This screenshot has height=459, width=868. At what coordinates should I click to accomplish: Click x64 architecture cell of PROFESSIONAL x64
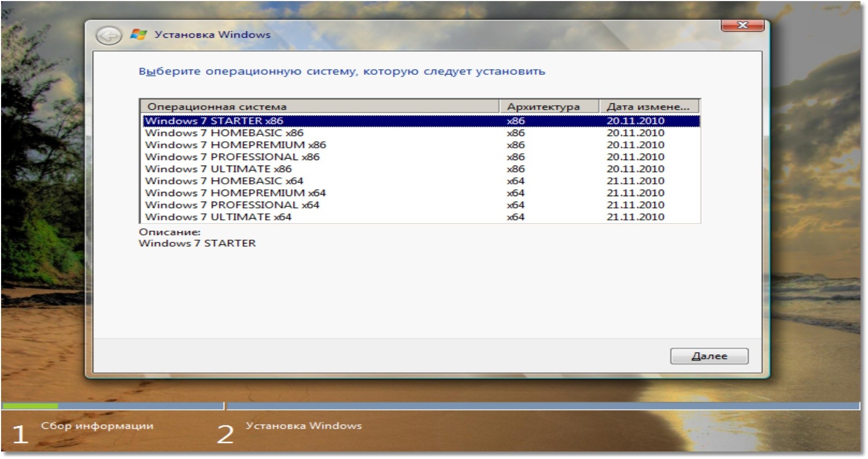pyautogui.click(x=516, y=205)
